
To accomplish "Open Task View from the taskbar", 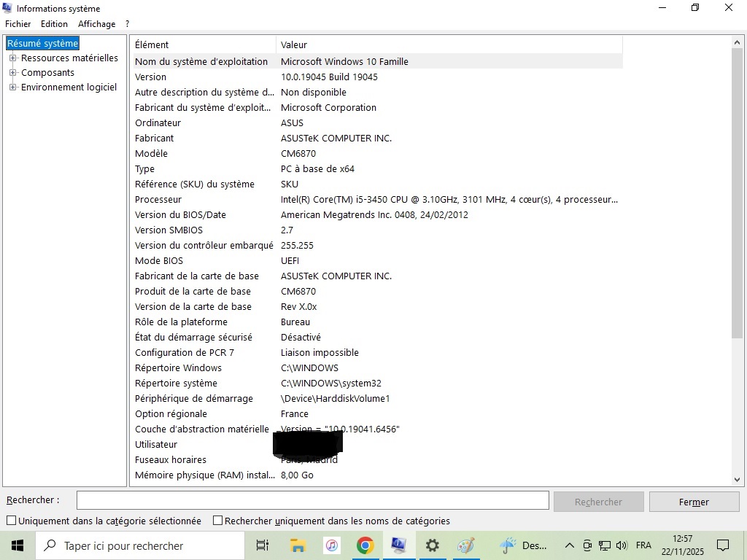I will [263, 545].
